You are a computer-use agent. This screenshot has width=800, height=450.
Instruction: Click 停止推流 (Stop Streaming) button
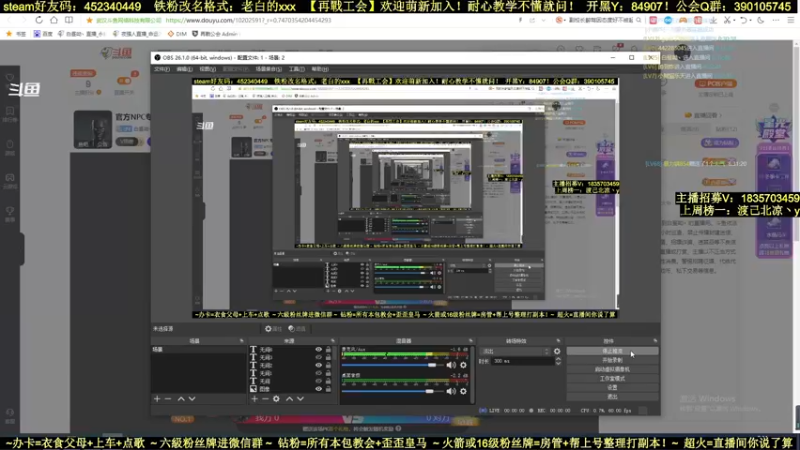pyautogui.click(x=612, y=351)
